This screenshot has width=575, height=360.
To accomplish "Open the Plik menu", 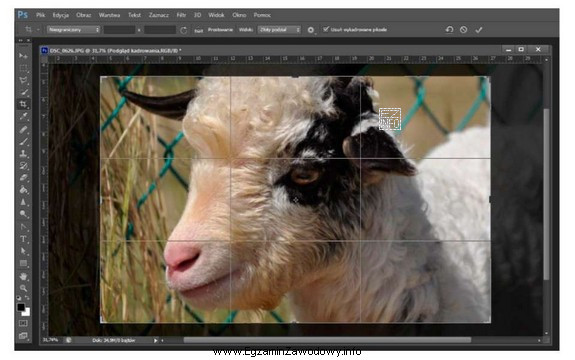I will 40,15.
